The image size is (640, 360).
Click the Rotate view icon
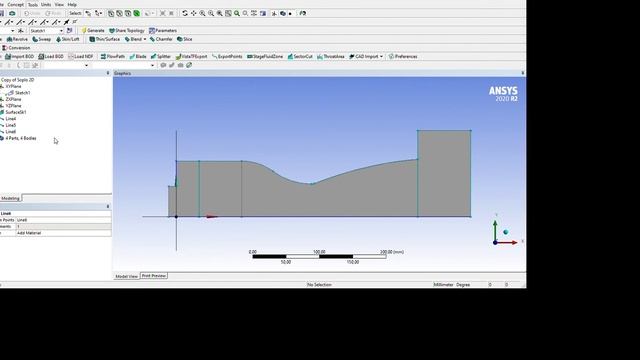(185, 13)
